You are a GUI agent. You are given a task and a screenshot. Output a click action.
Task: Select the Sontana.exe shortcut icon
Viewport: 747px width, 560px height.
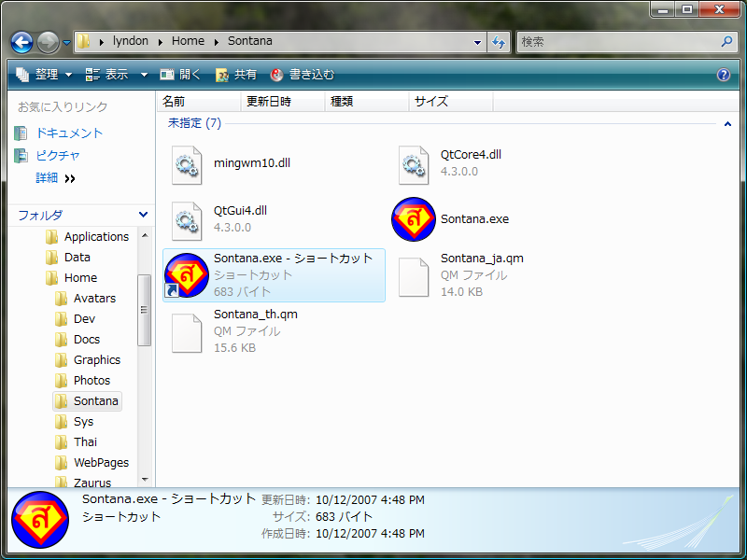point(187,275)
